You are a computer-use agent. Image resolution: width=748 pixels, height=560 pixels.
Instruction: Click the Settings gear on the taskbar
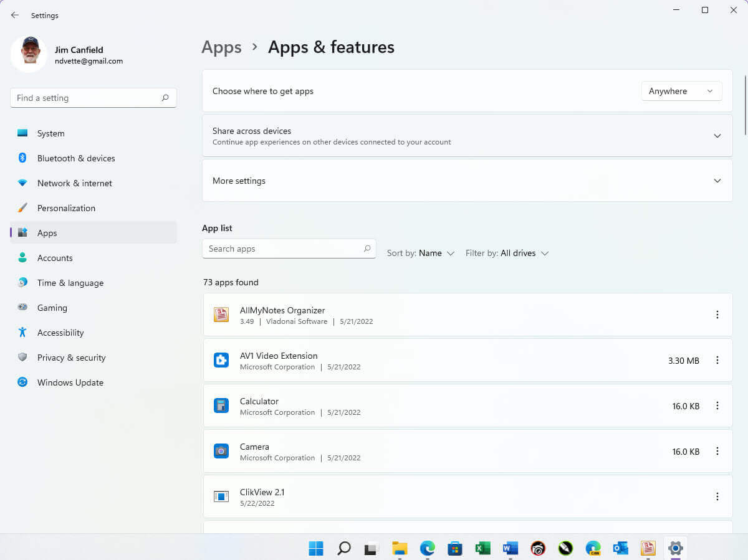pyautogui.click(x=675, y=548)
